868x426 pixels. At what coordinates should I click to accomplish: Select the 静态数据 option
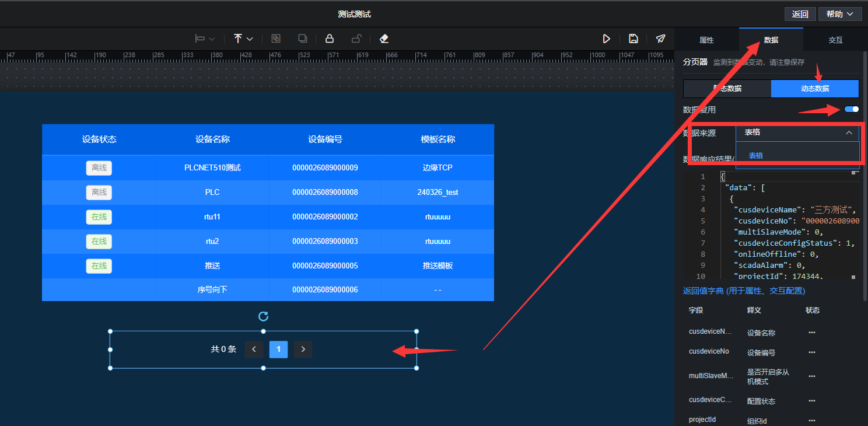click(727, 89)
